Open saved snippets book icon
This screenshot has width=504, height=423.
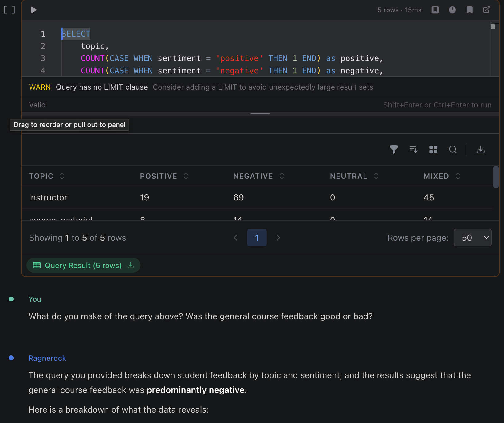435,10
